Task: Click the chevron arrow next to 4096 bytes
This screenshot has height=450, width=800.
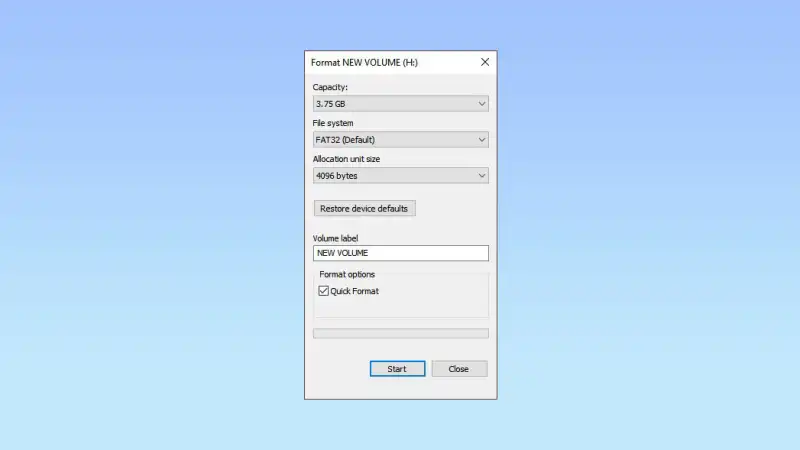Action: pyautogui.click(x=482, y=176)
